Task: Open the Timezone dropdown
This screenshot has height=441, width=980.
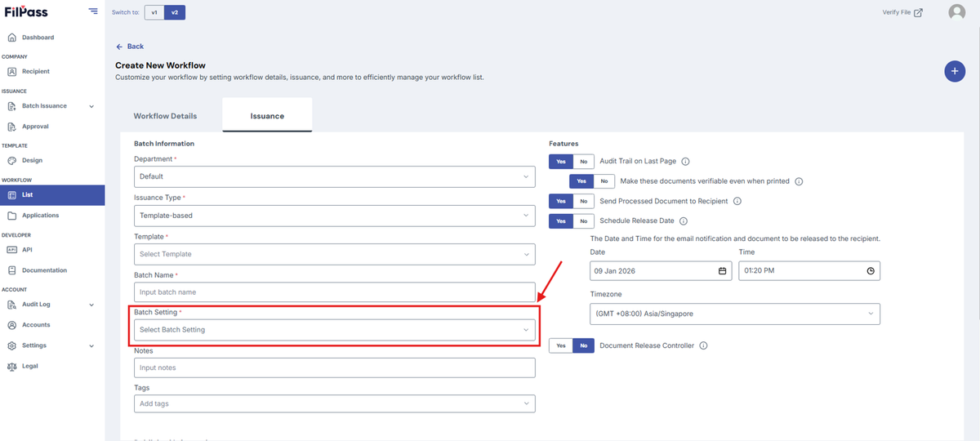Action: click(735, 314)
